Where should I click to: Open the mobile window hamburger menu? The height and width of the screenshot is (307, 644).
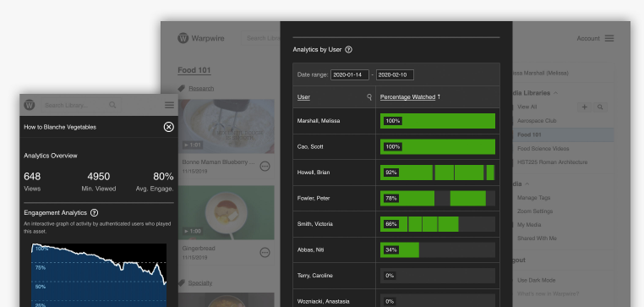click(169, 105)
